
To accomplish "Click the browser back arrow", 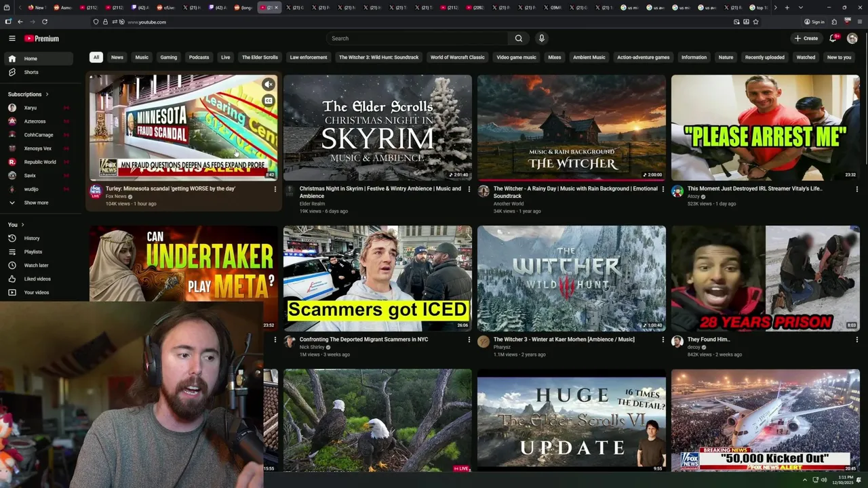I will 20,22.
